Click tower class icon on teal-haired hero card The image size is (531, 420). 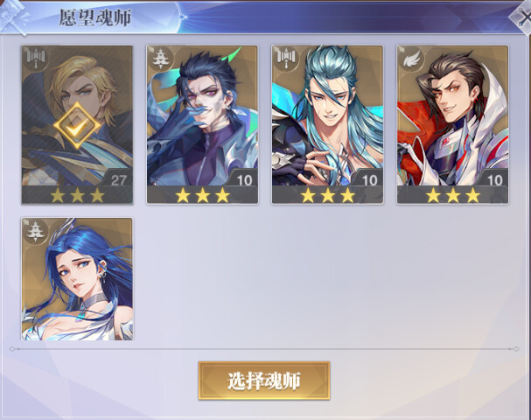click(x=287, y=57)
